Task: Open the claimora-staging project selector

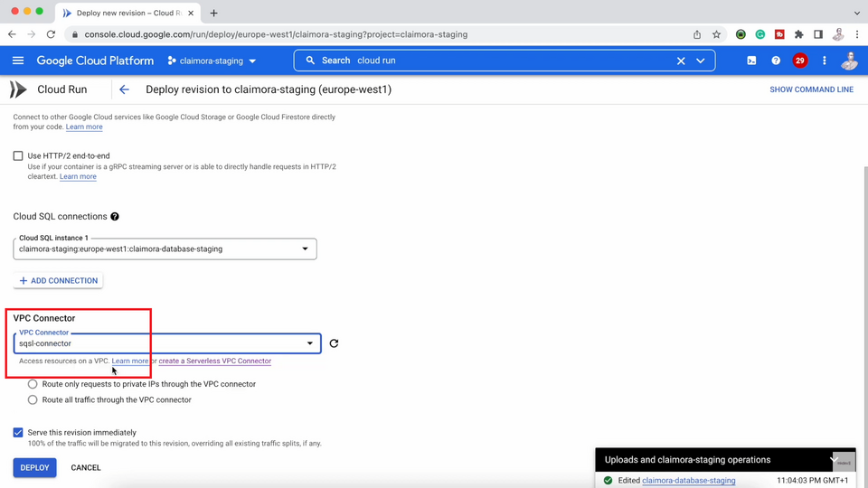Action: tap(212, 61)
